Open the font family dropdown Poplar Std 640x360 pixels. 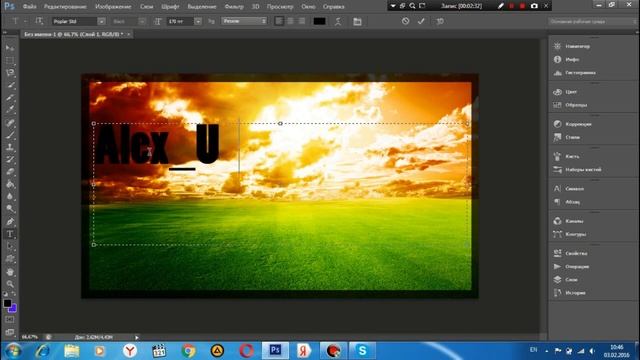101,21
